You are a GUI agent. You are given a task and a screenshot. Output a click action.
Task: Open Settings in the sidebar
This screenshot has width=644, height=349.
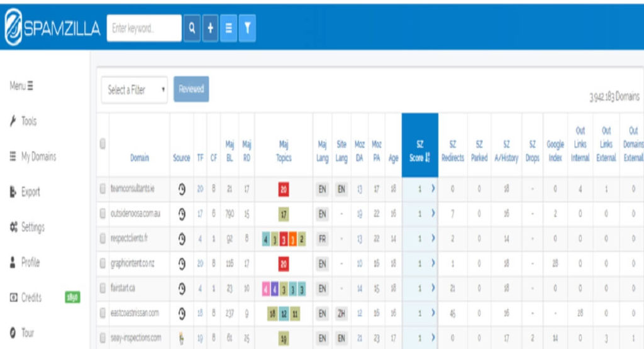point(27,227)
